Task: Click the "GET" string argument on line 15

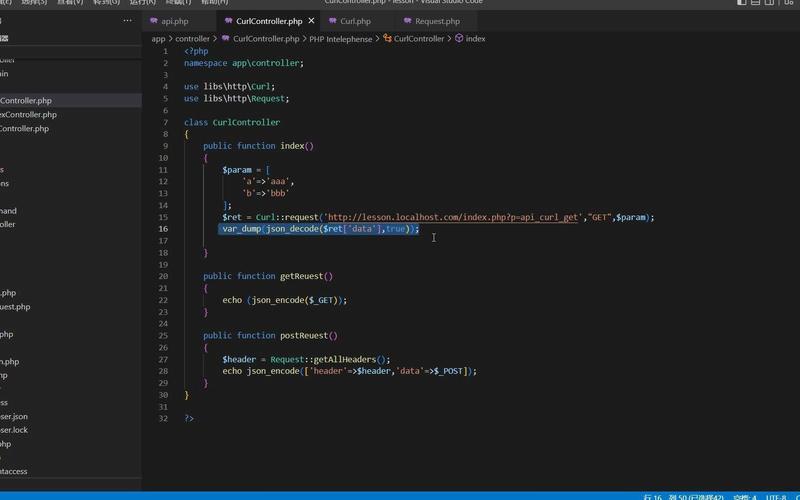Action: tap(599, 217)
